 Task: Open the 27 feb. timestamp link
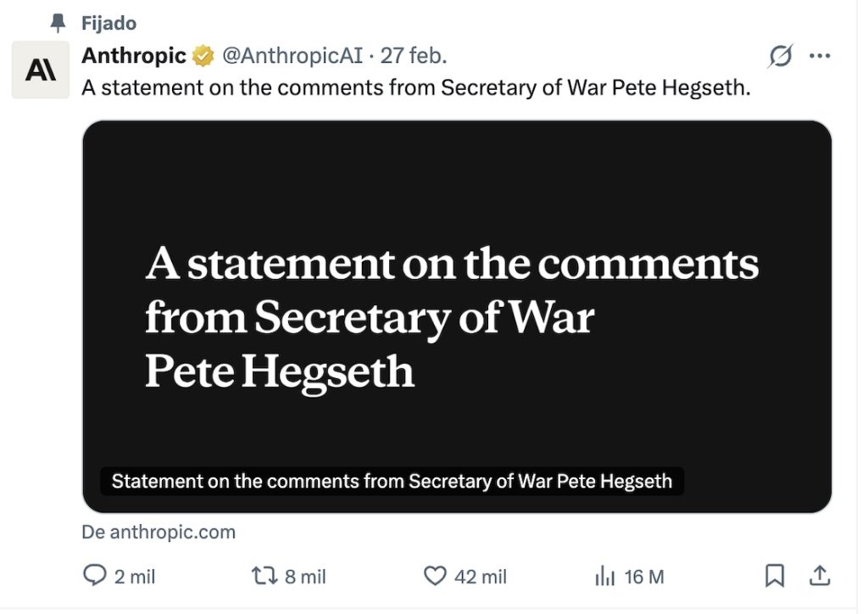click(x=413, y=57)
